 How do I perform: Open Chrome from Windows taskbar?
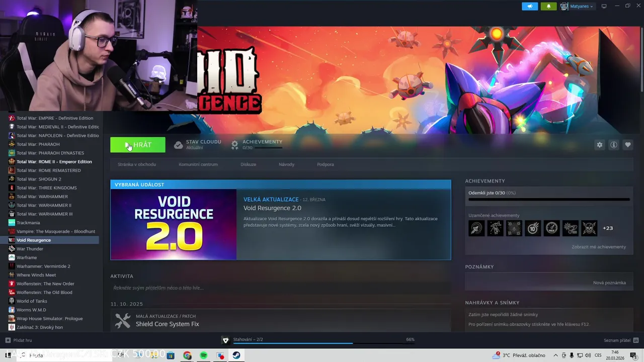(187, 355)
